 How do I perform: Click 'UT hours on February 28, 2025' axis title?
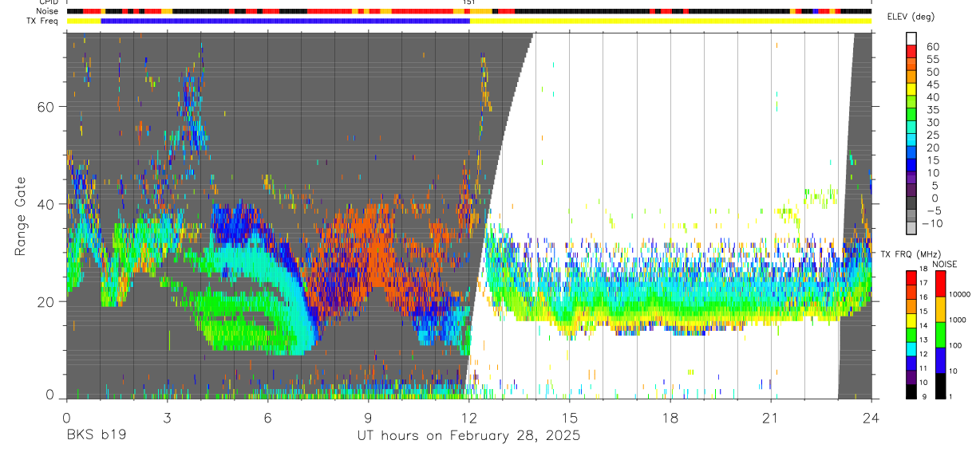pyautogui.click(x=468, y=436)
